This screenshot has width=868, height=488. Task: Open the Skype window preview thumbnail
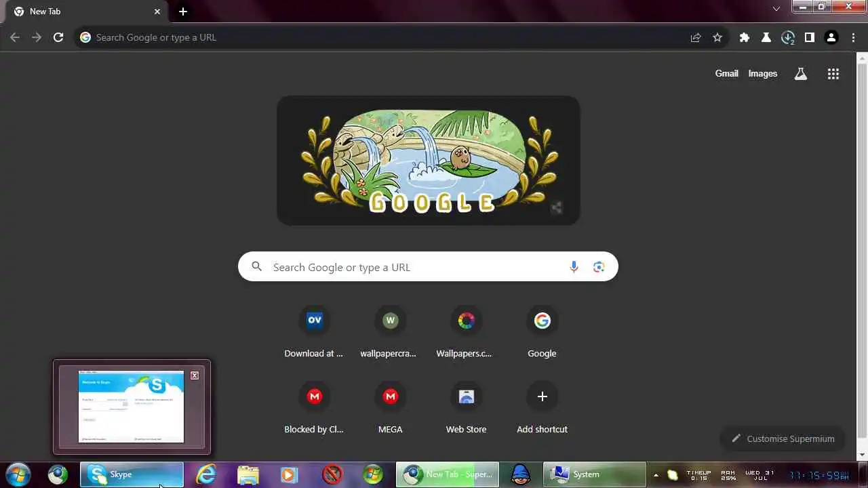tap(131, 407)
